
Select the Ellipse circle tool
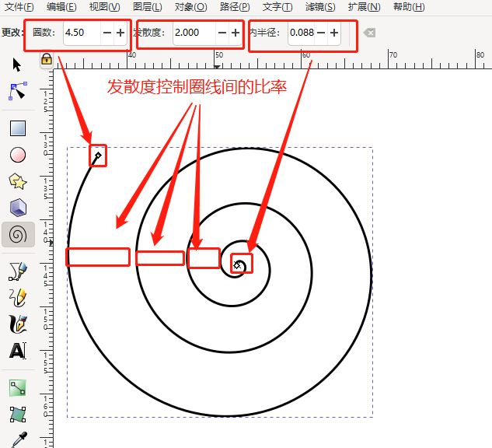[18, 155]
